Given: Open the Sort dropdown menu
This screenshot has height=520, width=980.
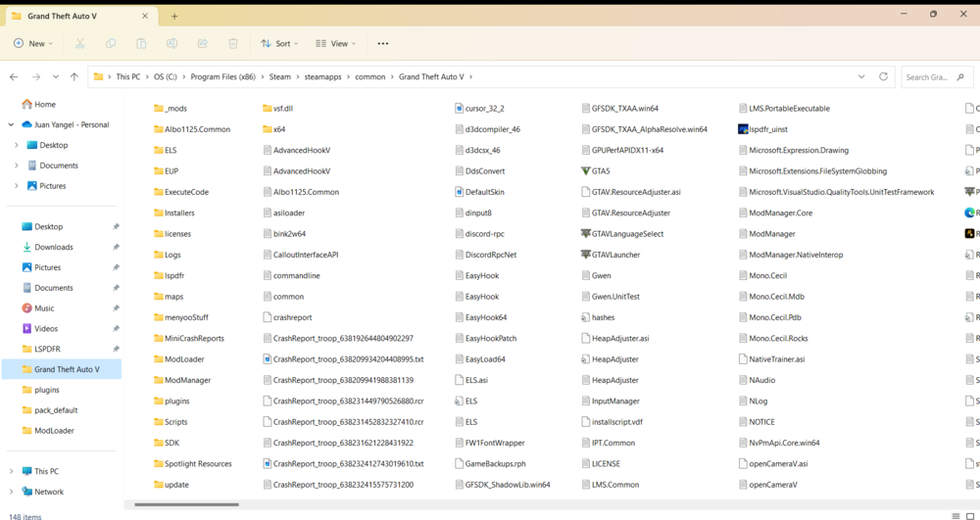Looking at the screenshot, I should point(279,44).
